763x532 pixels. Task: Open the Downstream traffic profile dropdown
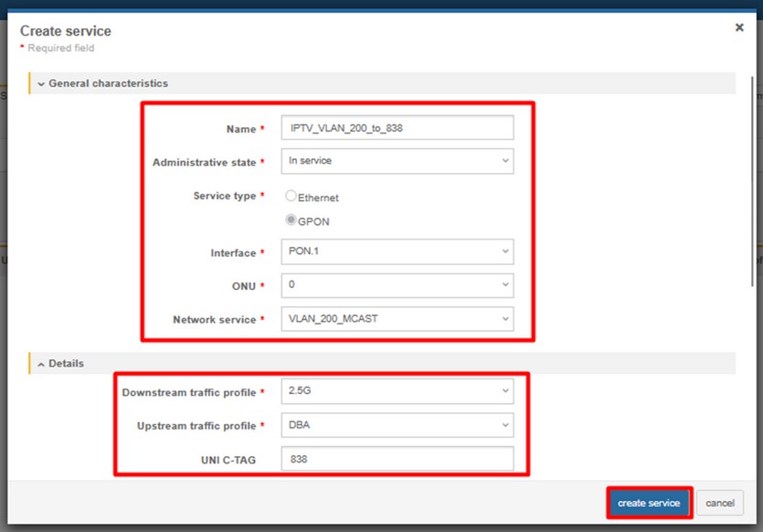tap(396, 392)
